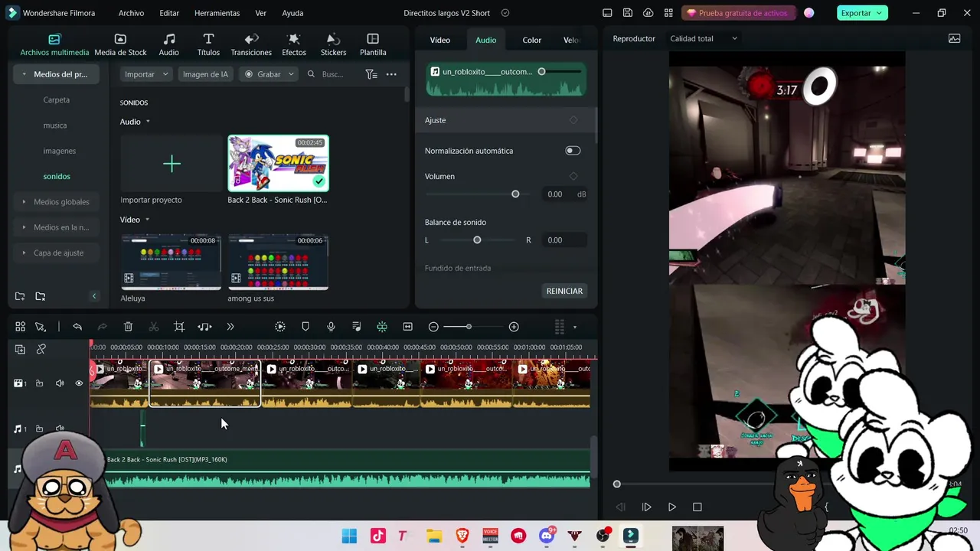This screenshot has width=980, height=551.
Task: Toggle the green snapping icon
Action: tap(382, 327)
